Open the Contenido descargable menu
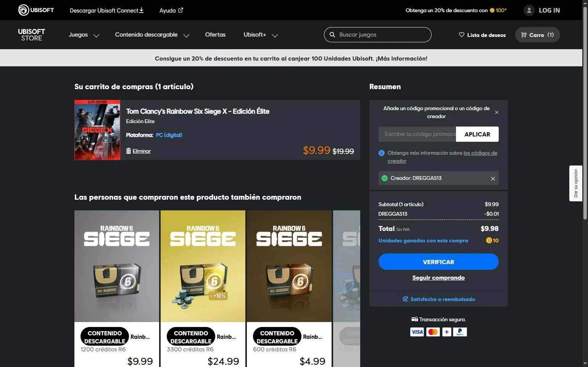This screenshot has height=367, width=588. pyautogui.click(x=146, y=35)
